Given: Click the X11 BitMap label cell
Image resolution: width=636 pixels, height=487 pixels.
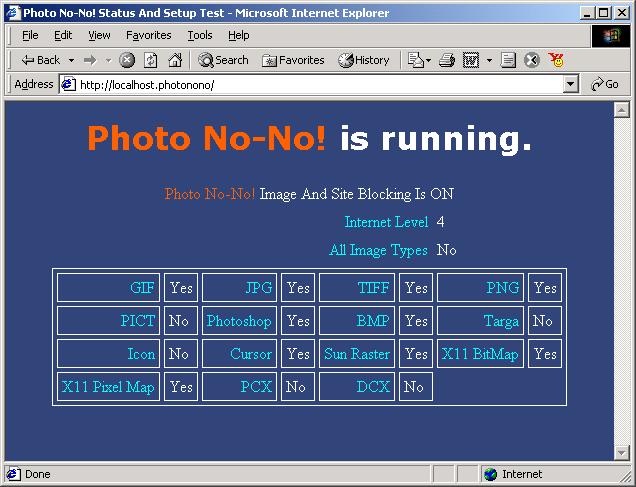Looking at the screenshot, I should point(480,354).
